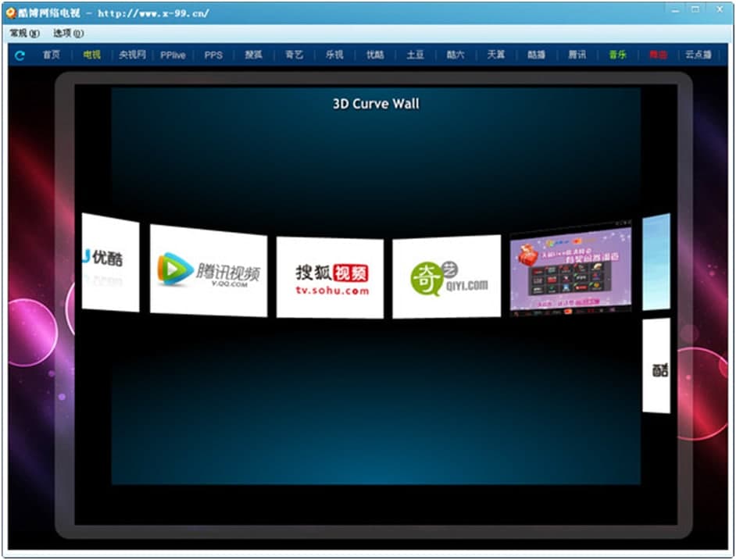
Task: Switch to the 酷六 tab
Action: pos(456,55)
